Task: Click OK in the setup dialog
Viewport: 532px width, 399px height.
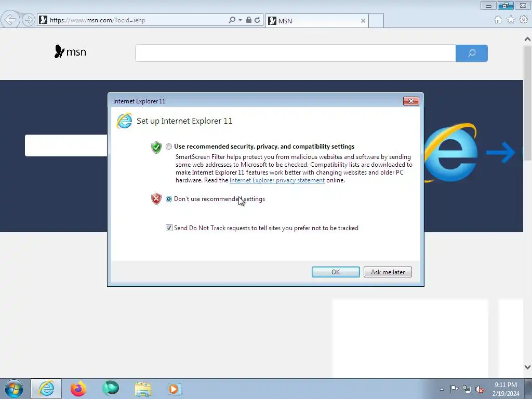Action: (336, 272)
